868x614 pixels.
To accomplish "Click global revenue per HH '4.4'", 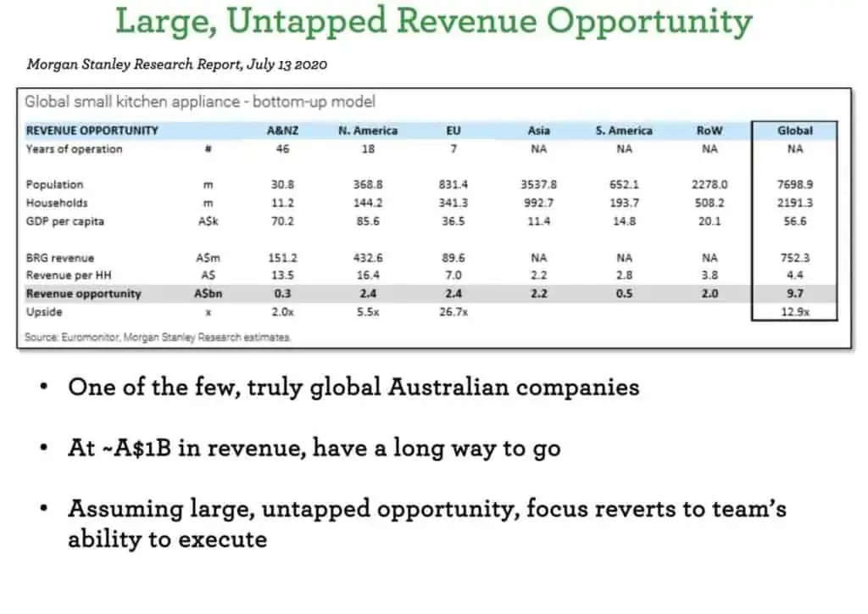I will click(x=795, y=275).
